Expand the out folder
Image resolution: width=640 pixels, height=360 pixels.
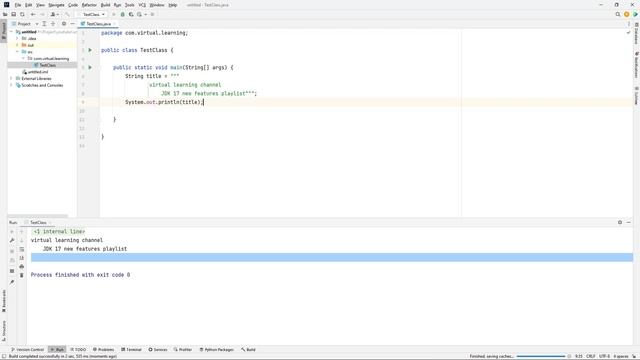pos(17,45)
